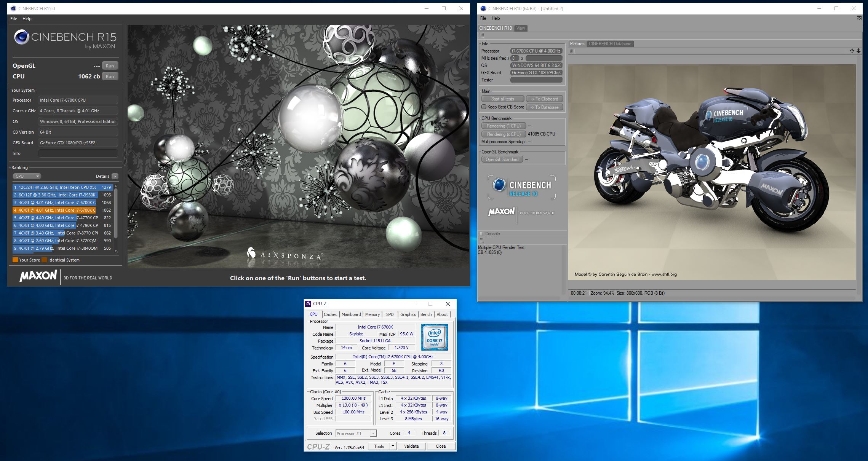Click the Ranking list vertical scrollbar thumb
This screenshot has height=461, width=868.
(x=116, y=214)
